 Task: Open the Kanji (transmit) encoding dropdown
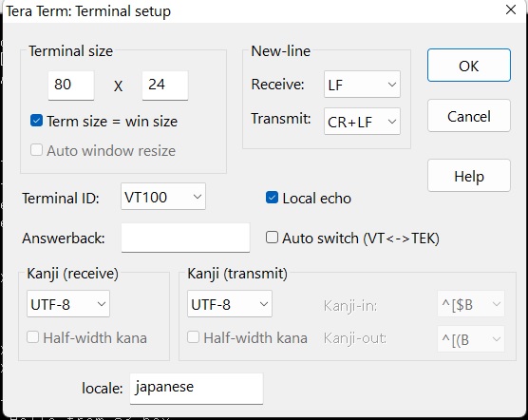[230, 304]
